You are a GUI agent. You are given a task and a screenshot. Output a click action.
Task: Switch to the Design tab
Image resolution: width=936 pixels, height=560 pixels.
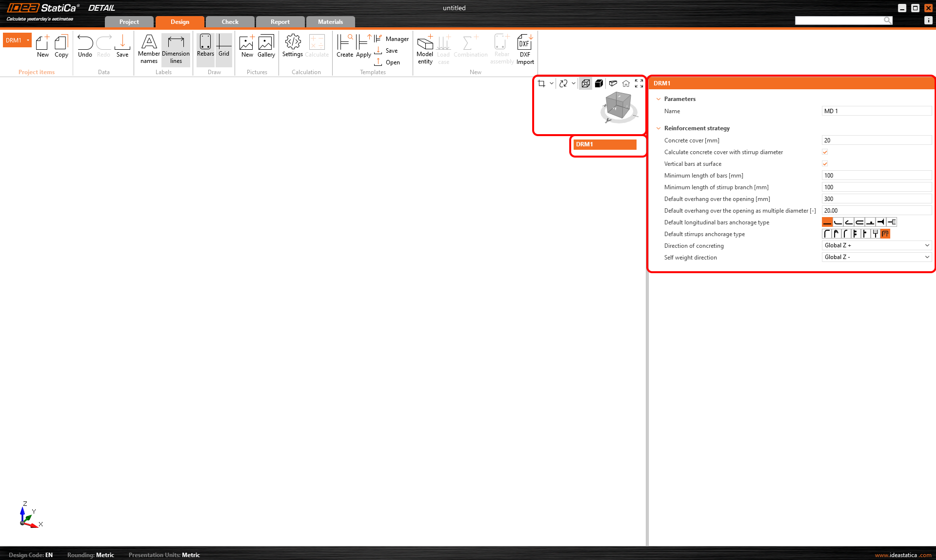click(x=180, y=22)
